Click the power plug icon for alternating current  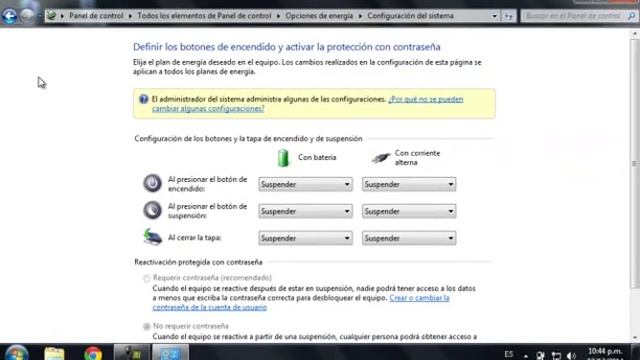380,158
